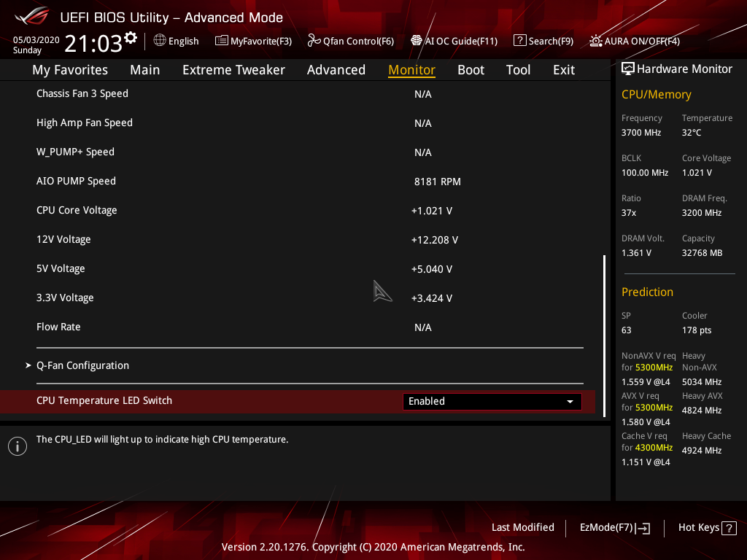Click the 21:03 clock time

tap(93, 44)
